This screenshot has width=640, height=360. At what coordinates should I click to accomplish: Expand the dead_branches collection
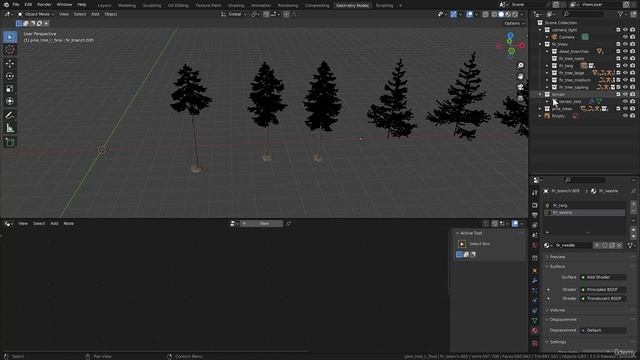coord(547,51)
